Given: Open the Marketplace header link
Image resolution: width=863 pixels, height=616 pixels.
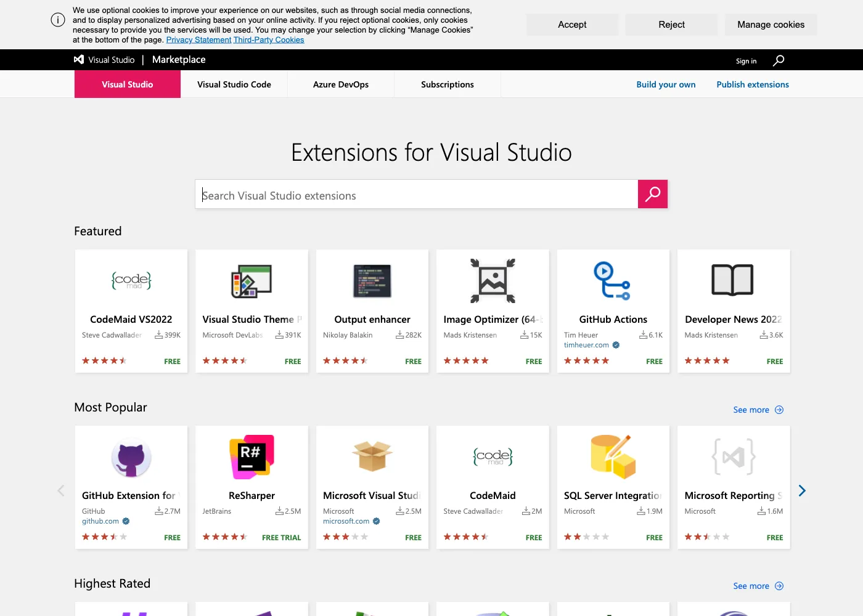Looking at the screenshot, I should [x=179, y=60].
